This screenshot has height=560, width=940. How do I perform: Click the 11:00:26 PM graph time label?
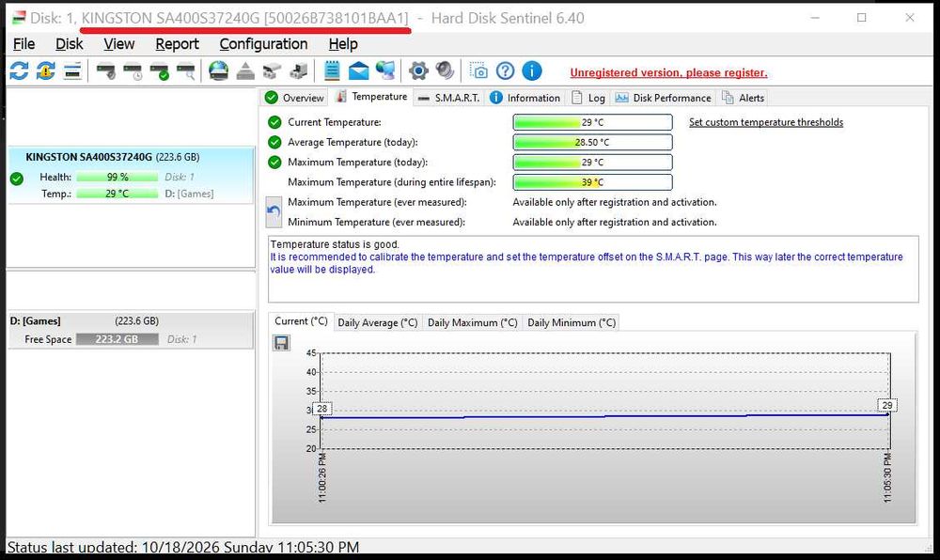[x=321, y=477]
